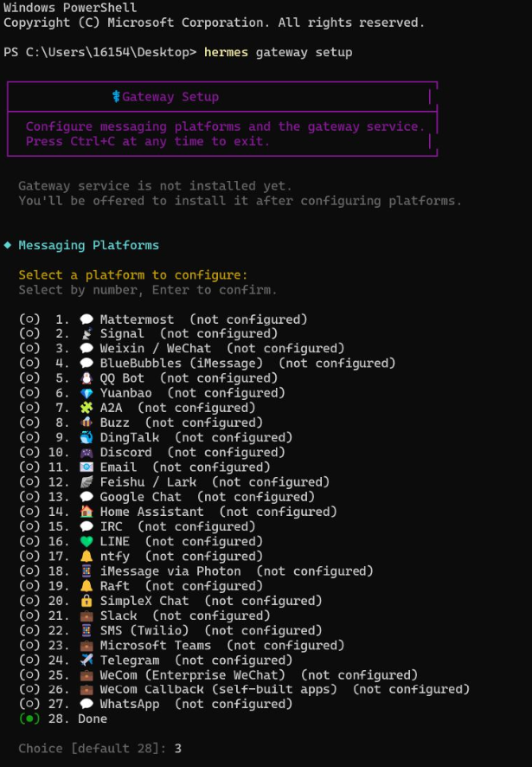The height and width of the screenshot is (767, 532).
Task: Click the Choice prompt input field
Action: click(178, 749)
